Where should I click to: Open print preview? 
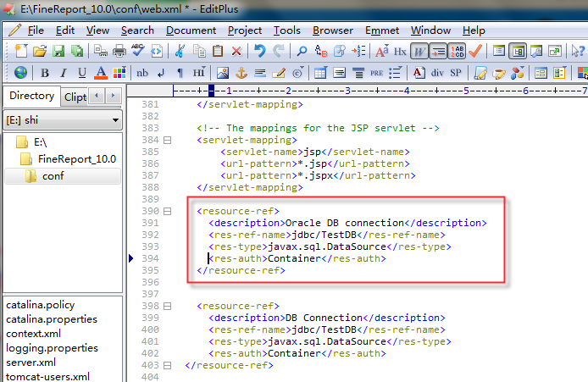coord(101,51)
